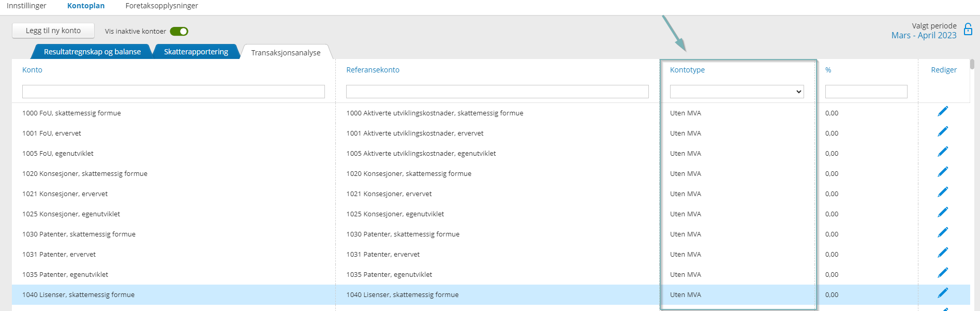Click the % filter input field
The image size is (980, 311).
pyautogui.click(x=866, y=92)
